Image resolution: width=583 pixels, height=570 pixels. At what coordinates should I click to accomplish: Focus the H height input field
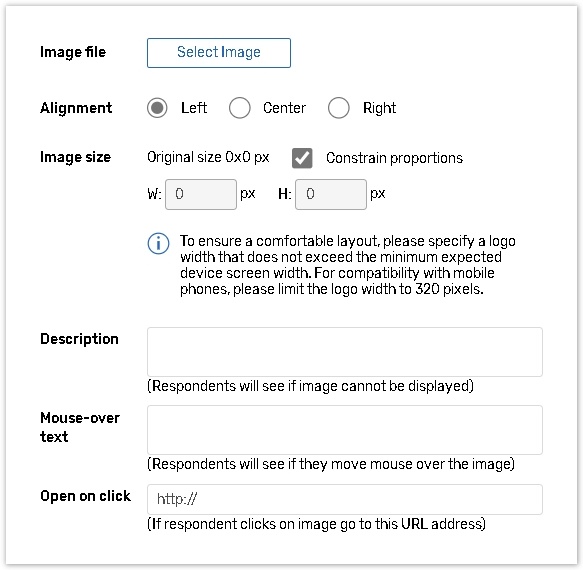pos(331,194)
